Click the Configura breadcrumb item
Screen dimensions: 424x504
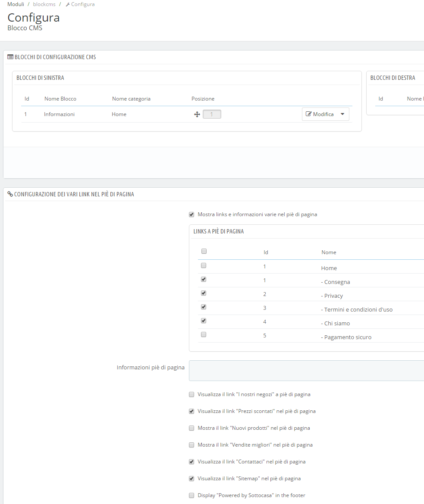(x=80, y=4)
